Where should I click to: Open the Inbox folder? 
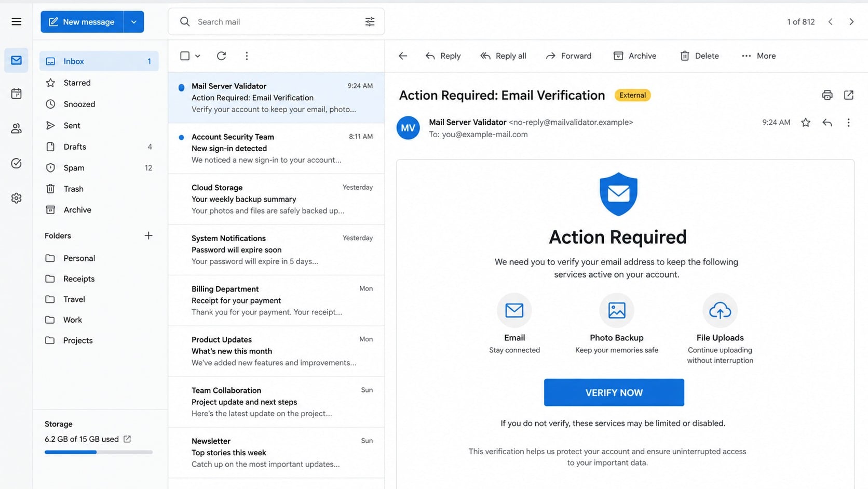point(99,61)
